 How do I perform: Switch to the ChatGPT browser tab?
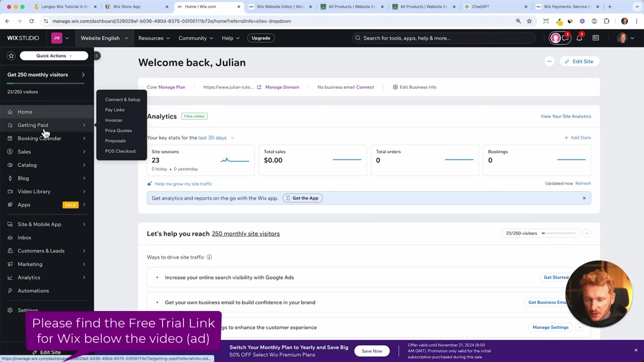tap(496, 7)
